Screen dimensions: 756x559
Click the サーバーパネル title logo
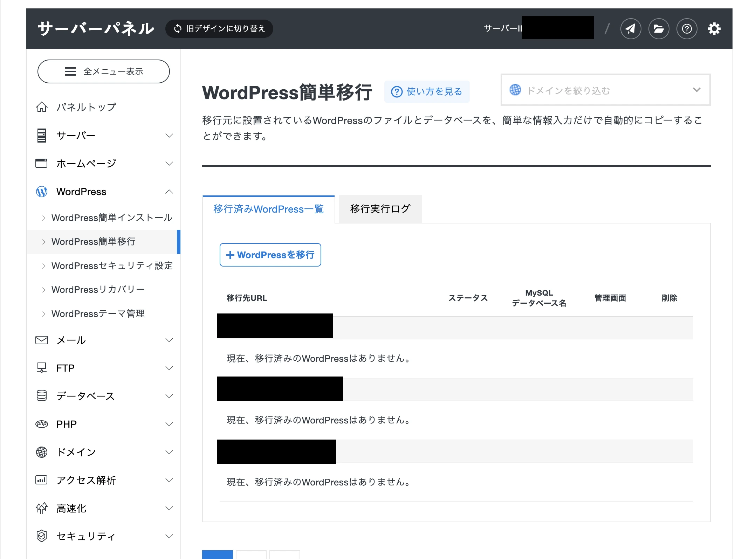pyautogui.click(x=96, y=29)
